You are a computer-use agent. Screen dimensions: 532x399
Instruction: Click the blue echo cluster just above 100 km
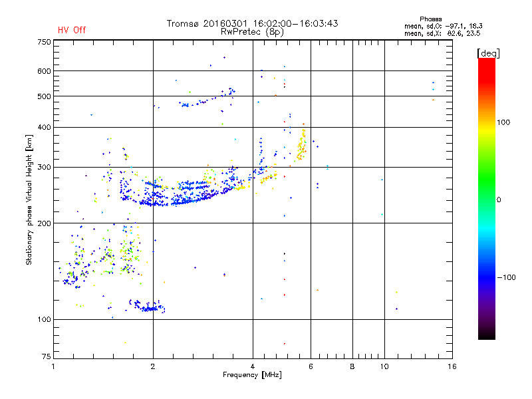coord(148,306)
